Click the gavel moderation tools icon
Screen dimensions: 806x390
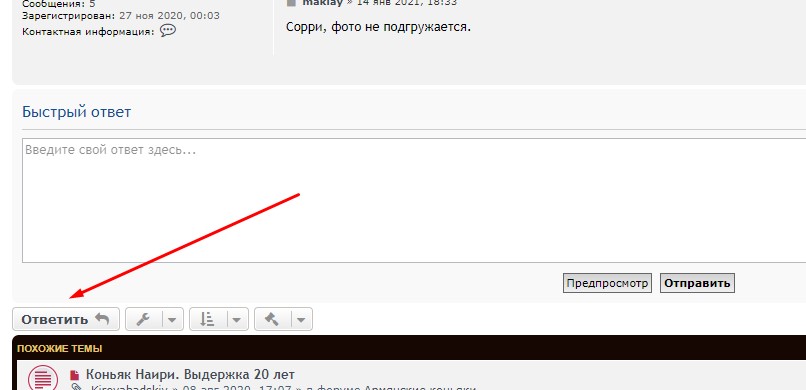[x=272, y=319]
